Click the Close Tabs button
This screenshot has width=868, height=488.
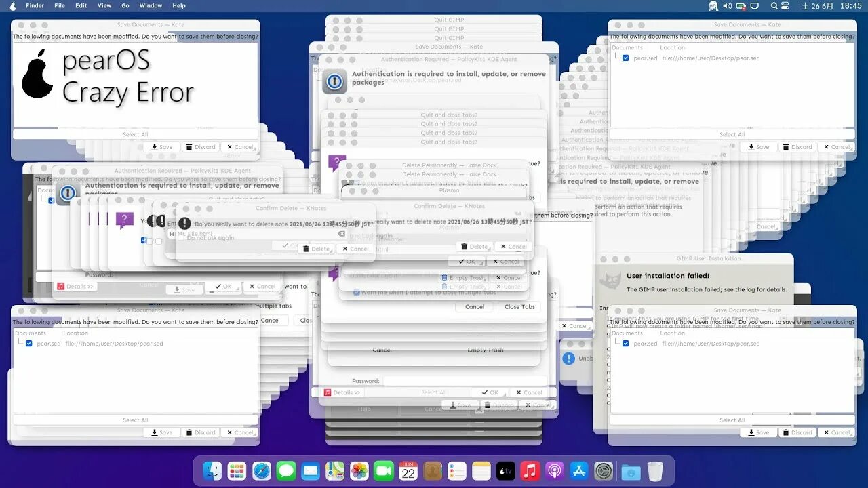pos(520,307)
